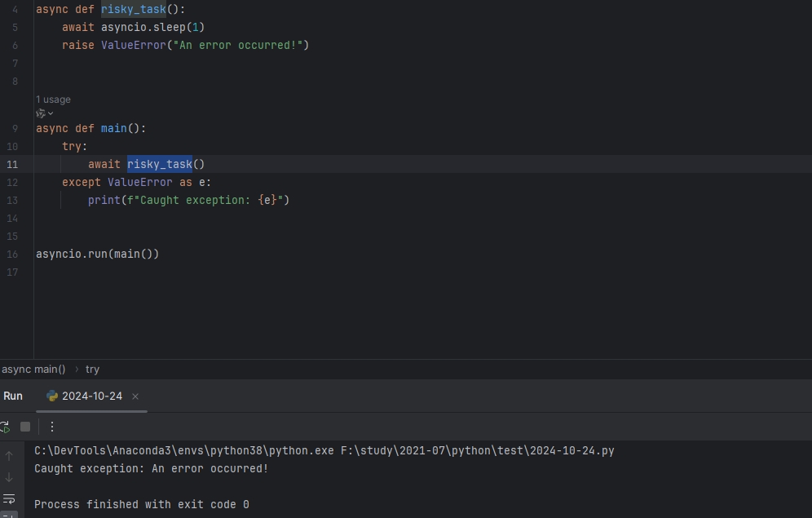Click line number 16 in the gutter
Viewport: 812px width, 518px height.
12,254
